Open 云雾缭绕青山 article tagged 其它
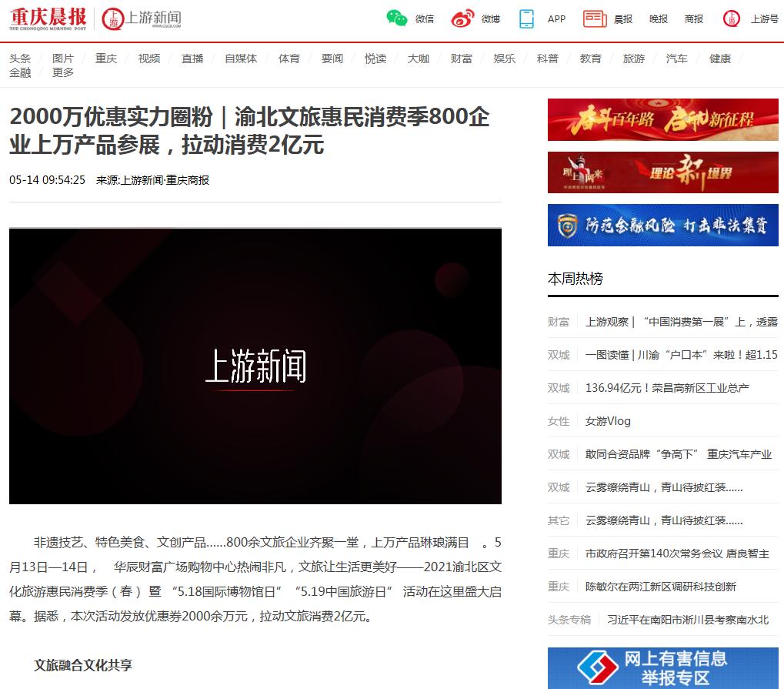This screenshot has height=689, width=784. (664, 520)
